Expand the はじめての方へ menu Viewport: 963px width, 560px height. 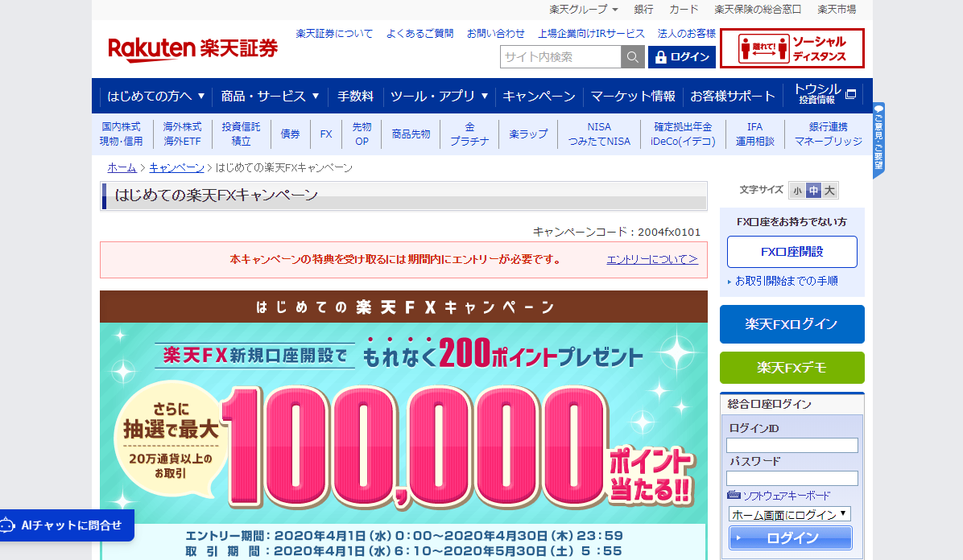coord(156,96)
